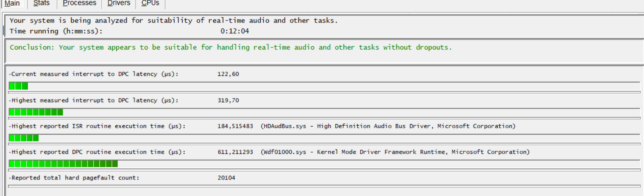The width and height of the screenshot is (644, 196).
Task: Click the ISR execution time value 184,515483
Action: point(235,126)
